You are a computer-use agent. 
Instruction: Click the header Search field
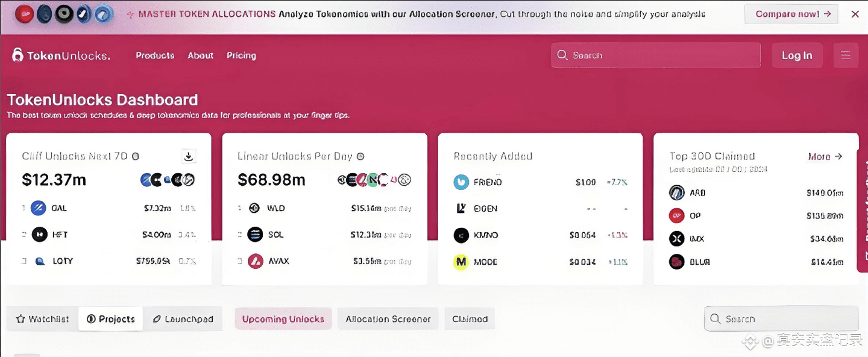(x=656, y=55)
